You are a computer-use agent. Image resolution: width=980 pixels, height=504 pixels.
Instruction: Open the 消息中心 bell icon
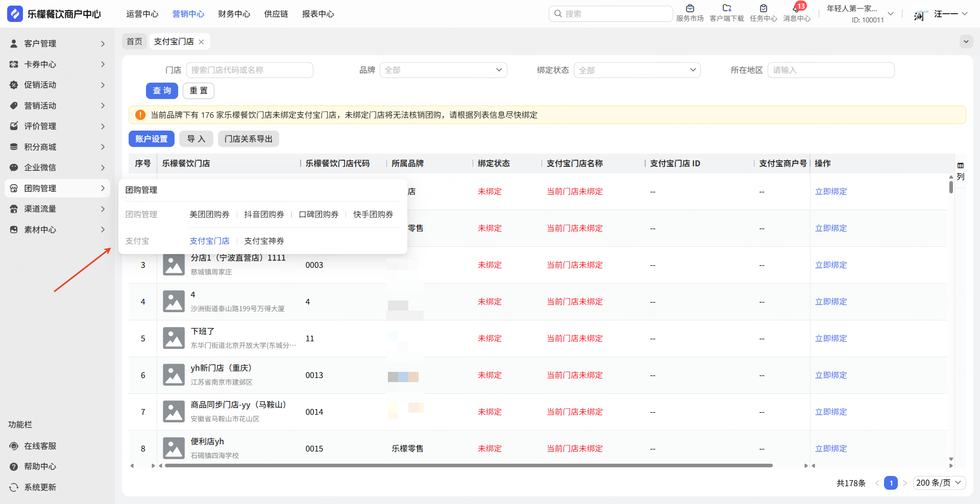click(796, 9)
